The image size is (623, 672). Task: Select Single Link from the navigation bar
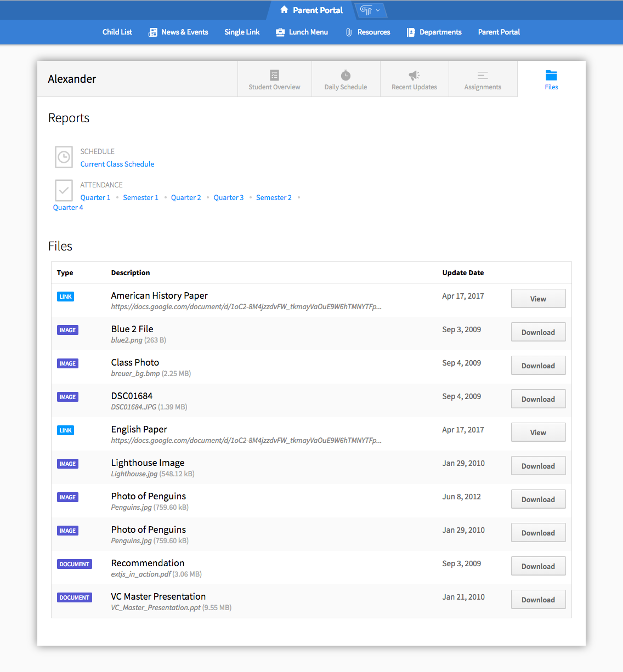242,32
